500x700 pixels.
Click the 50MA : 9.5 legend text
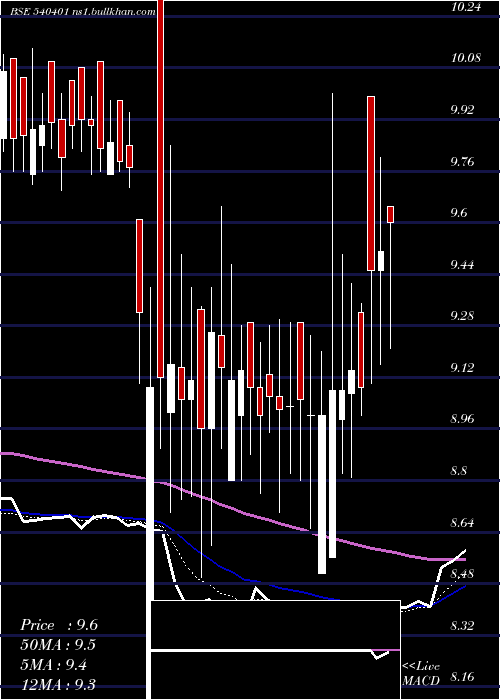pyautogui.click(x=58, y=645)
